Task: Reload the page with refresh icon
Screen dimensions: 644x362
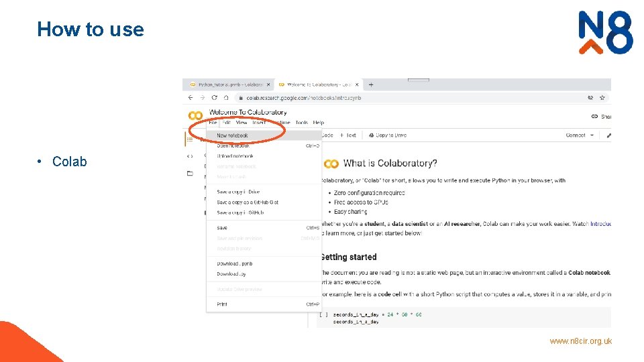Action: point(214,98)
